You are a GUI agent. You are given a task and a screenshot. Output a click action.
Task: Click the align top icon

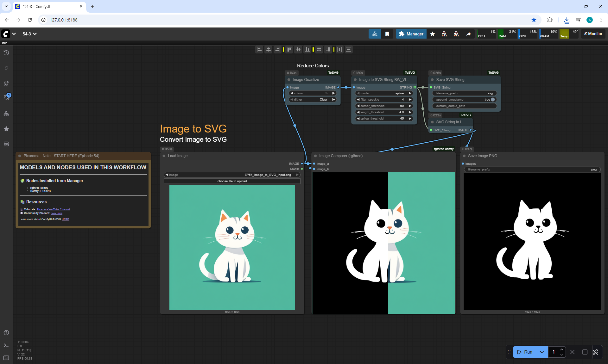(289, 49)
